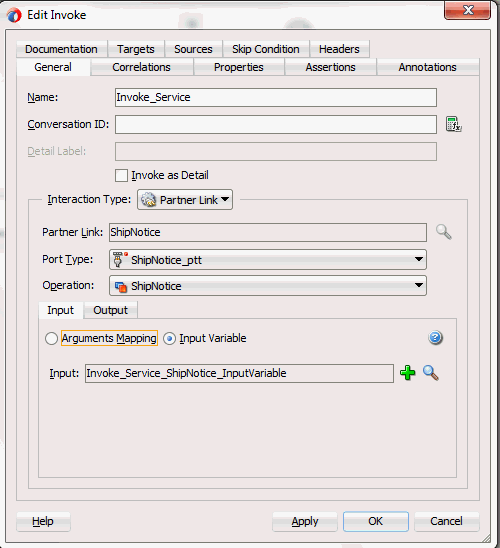Close the Edit Invoke dialog
Screen dimensions: 500x548
tap(468, 10)
